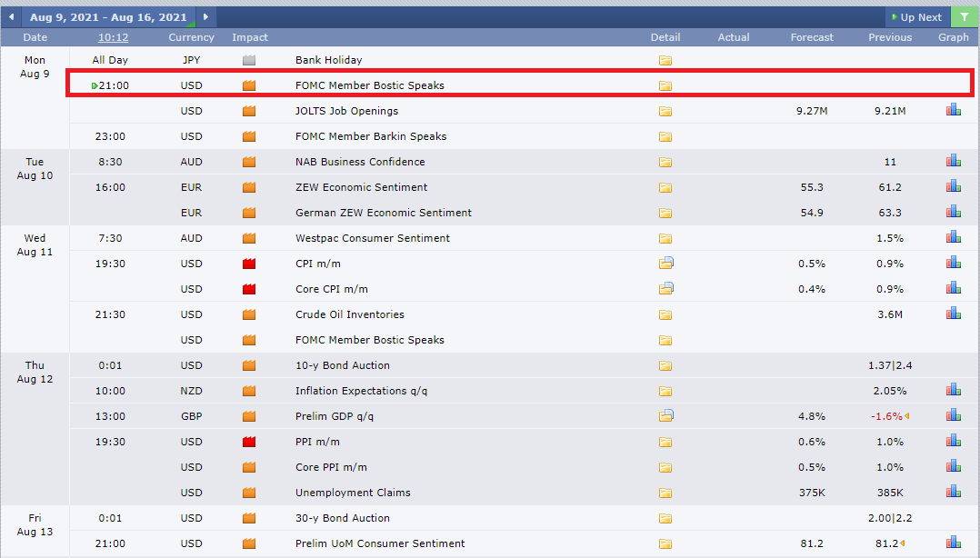The image size is (980, 558).
Task: Click the Bank Holiday event name
Action: click(x=329, y=60)
